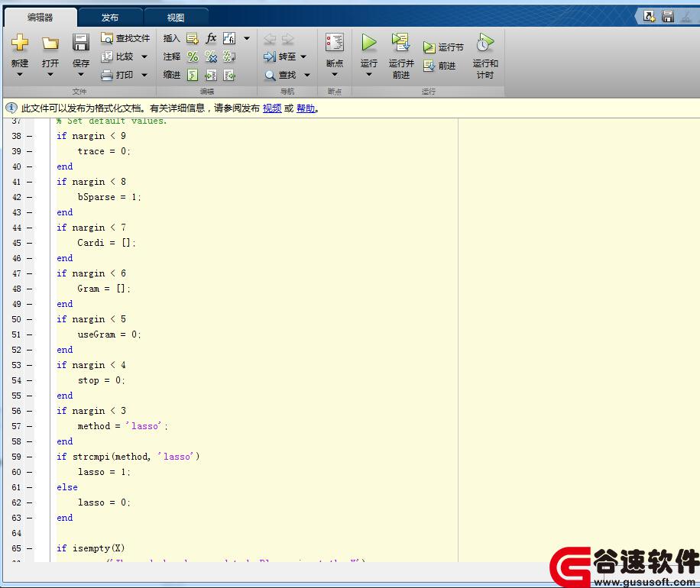This screenshot has height=588, width=700.
Task: Expand the insert options dropdown arrow
Action: click(247, 38)
